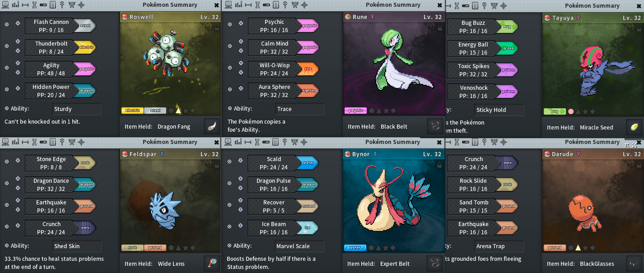Select the key icon in Roswell's toolbar
The width and height of the screenshot is (644, 273).
click(62, 5)
